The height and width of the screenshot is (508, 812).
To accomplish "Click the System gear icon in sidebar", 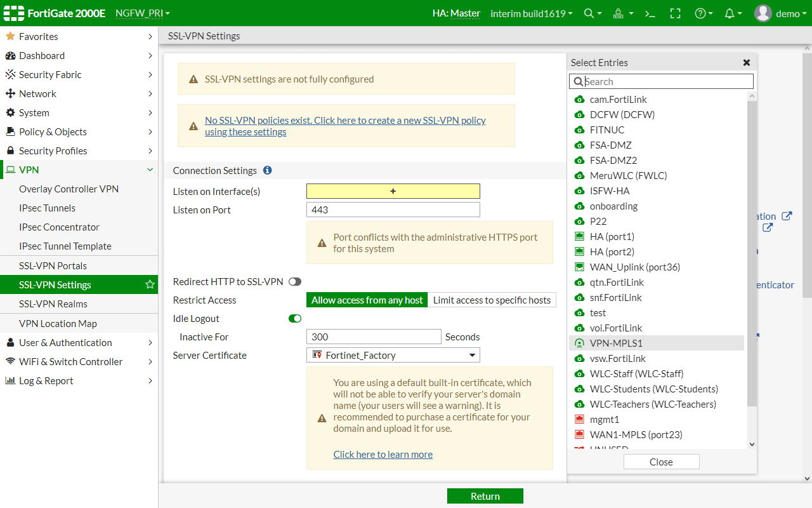I will (10, 112).
